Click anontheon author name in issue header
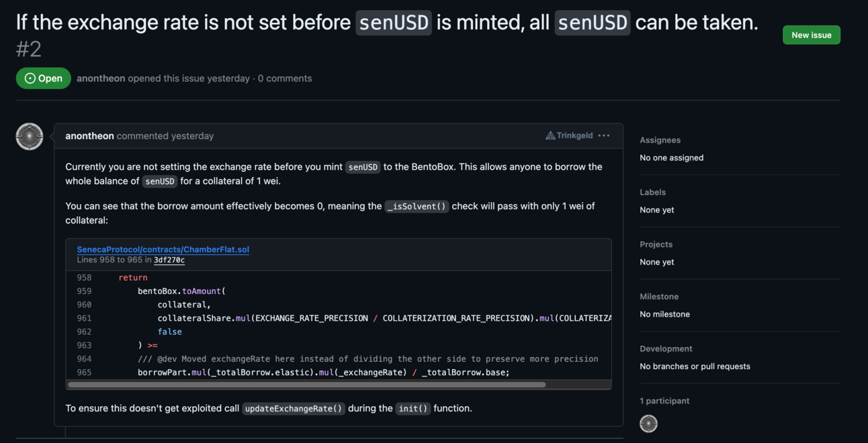The height and width of the screenshot is (443, 868). [101, 78]
